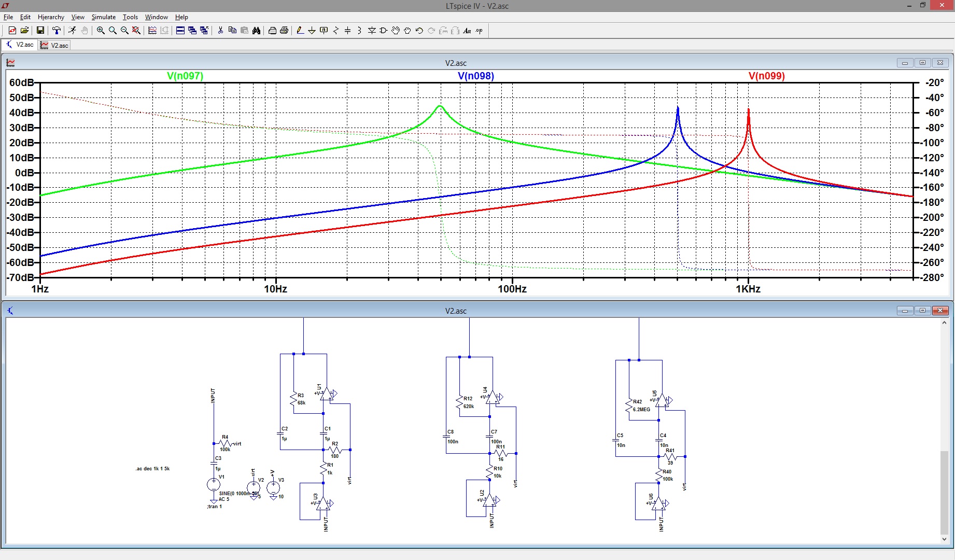Click the -180° right phase axis label

932,202
